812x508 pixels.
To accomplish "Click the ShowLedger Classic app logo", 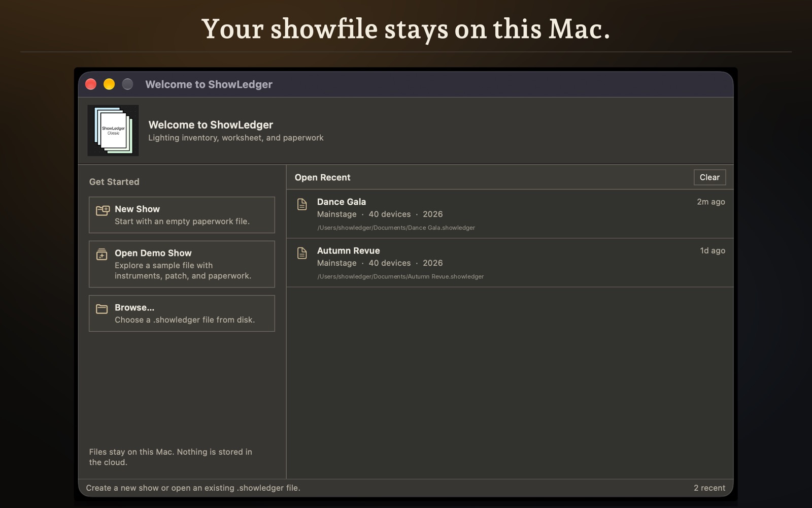I will [113, 131].
